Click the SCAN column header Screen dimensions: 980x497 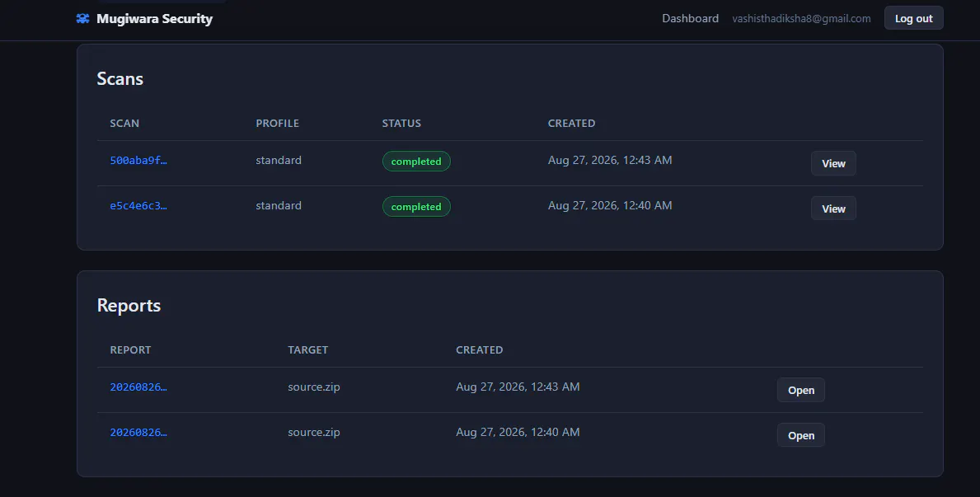[x=124, y=123]
